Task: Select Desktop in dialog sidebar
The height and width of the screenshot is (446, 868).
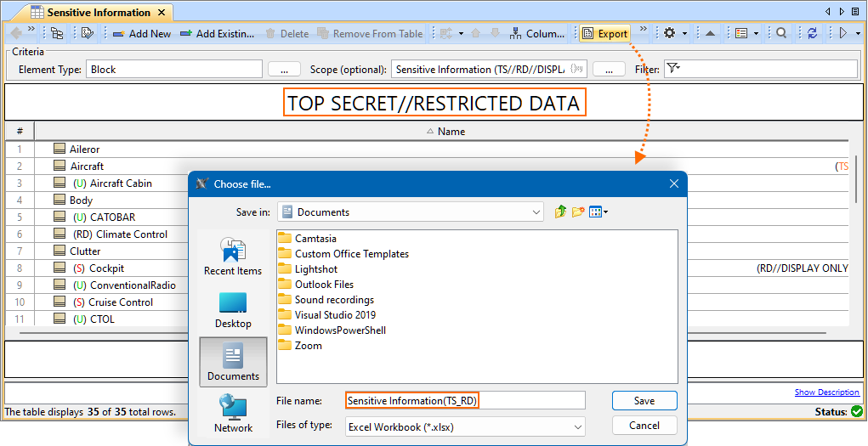Action: pos(233,309)
